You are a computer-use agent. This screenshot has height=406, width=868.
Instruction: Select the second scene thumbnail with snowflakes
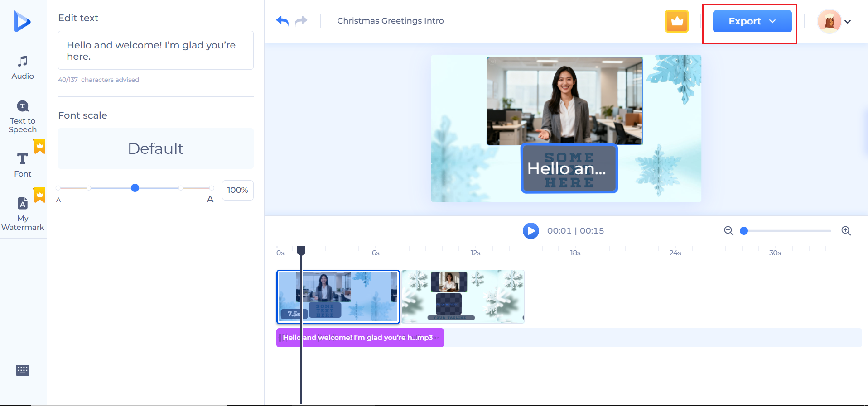tap(463, 297)
